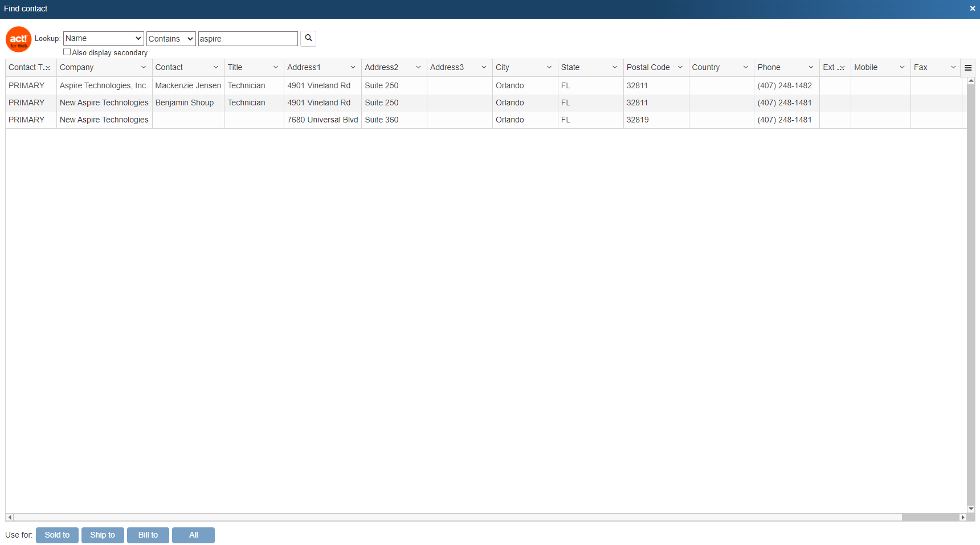Expand the Company column filter chevron

[x=144, y=67]
